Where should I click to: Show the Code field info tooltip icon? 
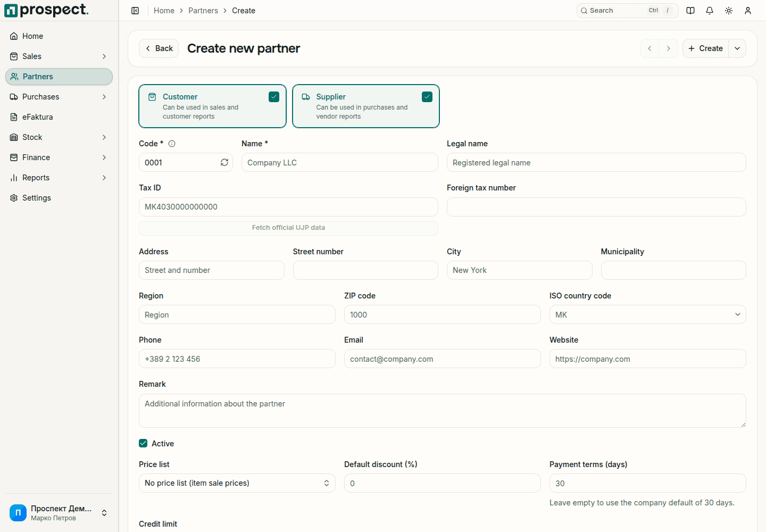pos(172,144)
